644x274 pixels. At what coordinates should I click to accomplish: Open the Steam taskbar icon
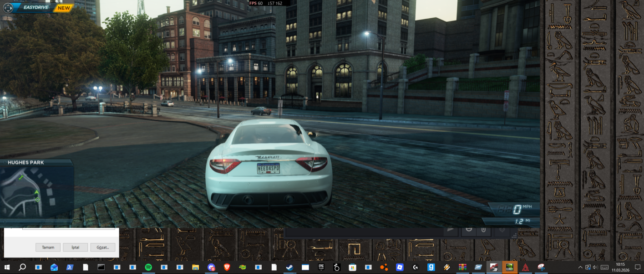point(289,267)
